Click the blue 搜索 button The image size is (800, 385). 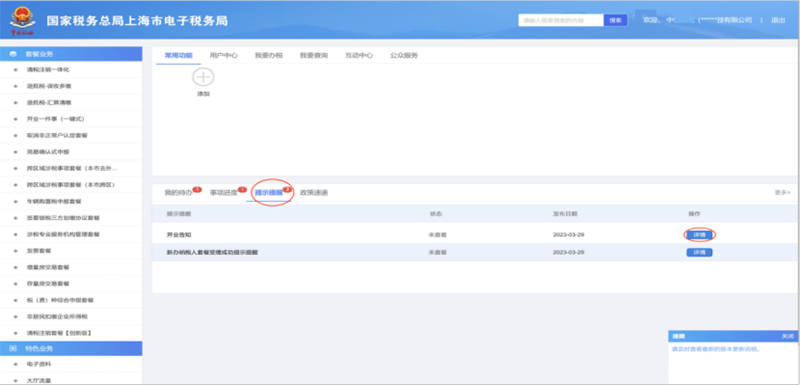tap(616, 20)
